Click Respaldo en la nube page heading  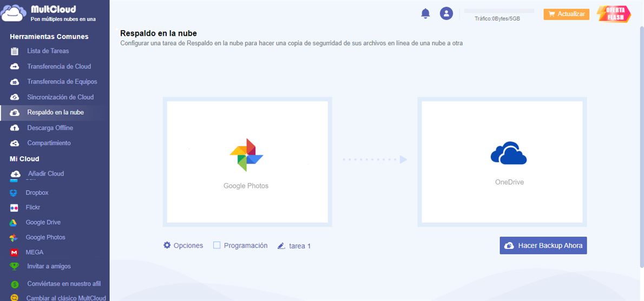[159, 33]
